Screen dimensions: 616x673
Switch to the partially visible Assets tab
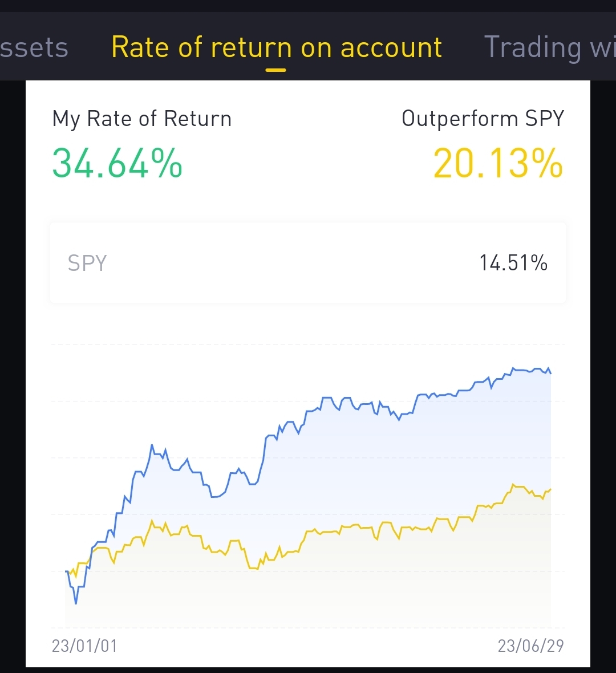click(x=33, y=47)
